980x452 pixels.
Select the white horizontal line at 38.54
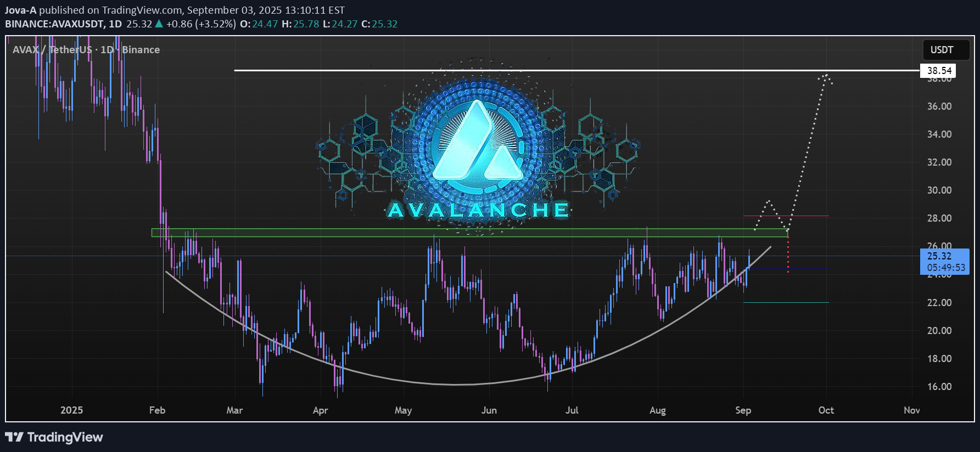click(576, 70)
